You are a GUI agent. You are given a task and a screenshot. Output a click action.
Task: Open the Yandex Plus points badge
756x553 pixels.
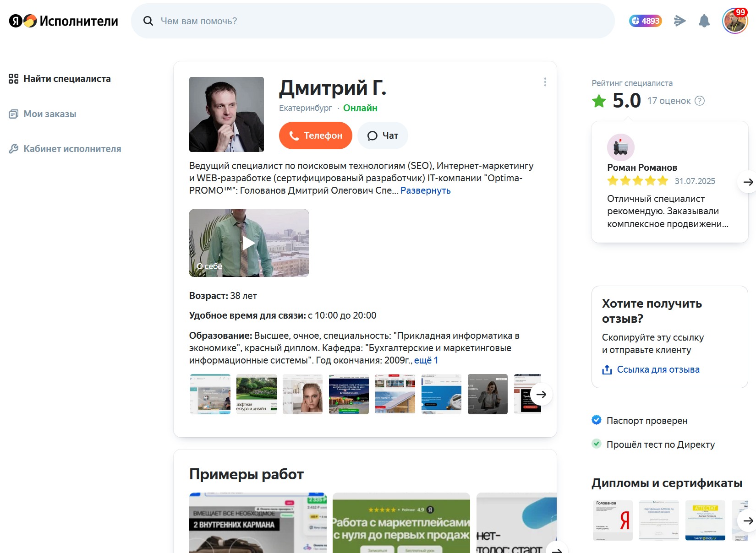pos(645,21)
